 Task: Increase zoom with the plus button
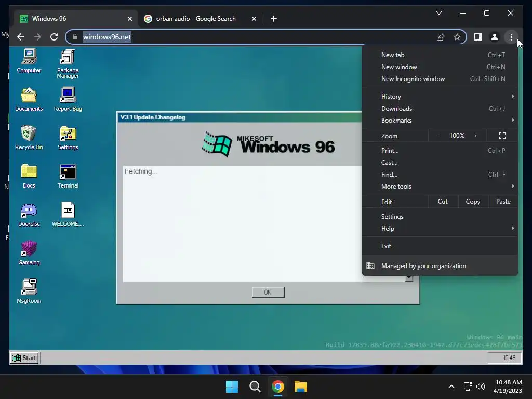coord(476,136)
